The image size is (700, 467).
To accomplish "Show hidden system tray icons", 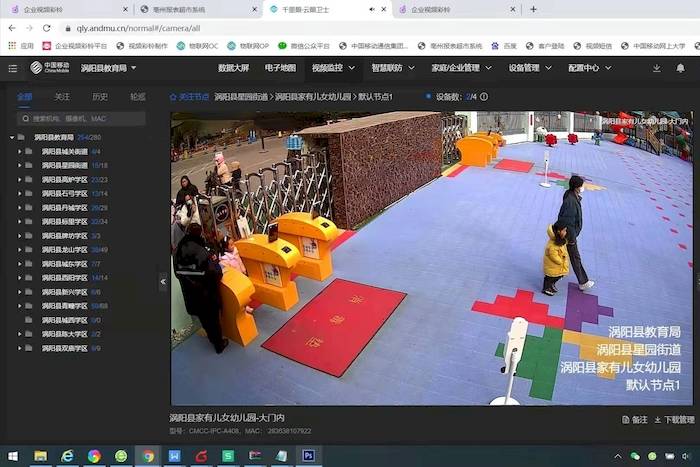I will (618, 456).
